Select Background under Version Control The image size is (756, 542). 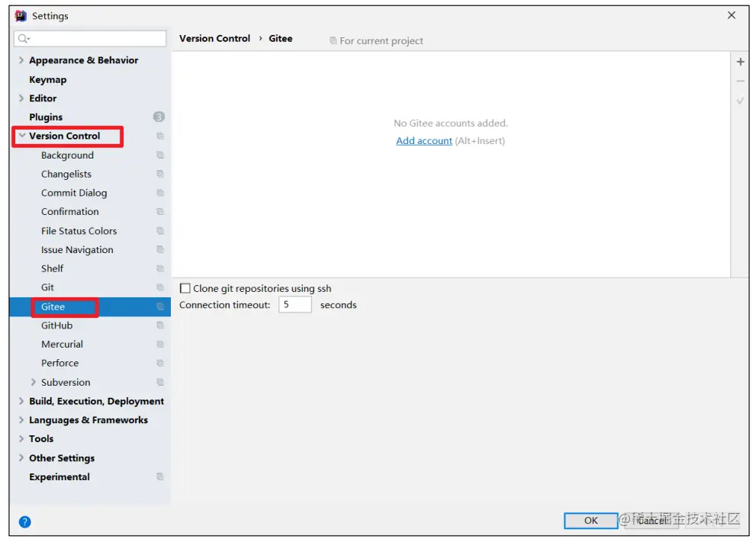click(67, 156)
